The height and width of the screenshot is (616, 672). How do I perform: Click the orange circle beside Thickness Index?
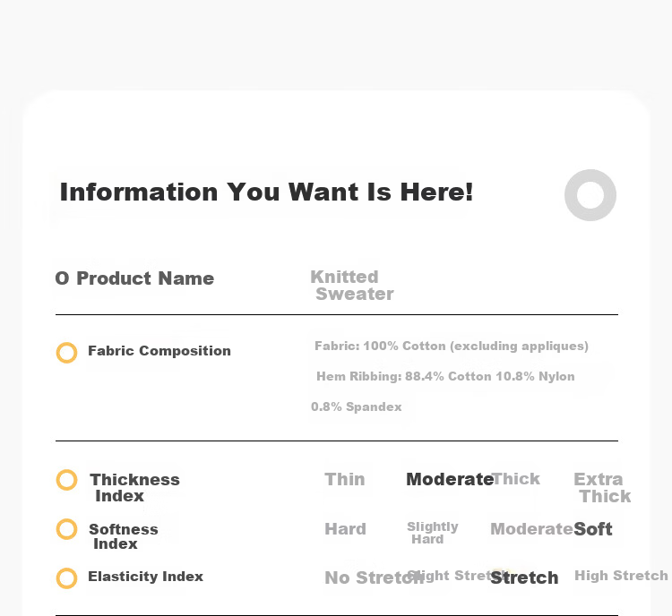pos(67,480)
